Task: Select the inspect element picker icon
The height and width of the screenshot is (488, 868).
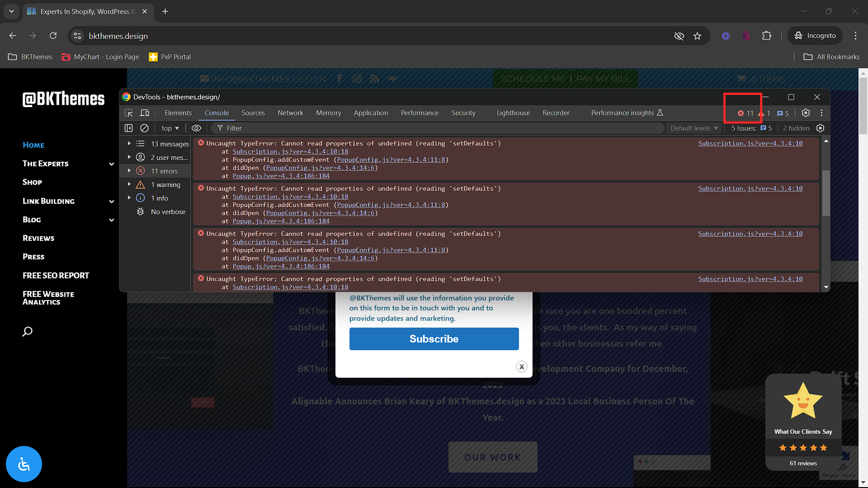Action: 129,113
